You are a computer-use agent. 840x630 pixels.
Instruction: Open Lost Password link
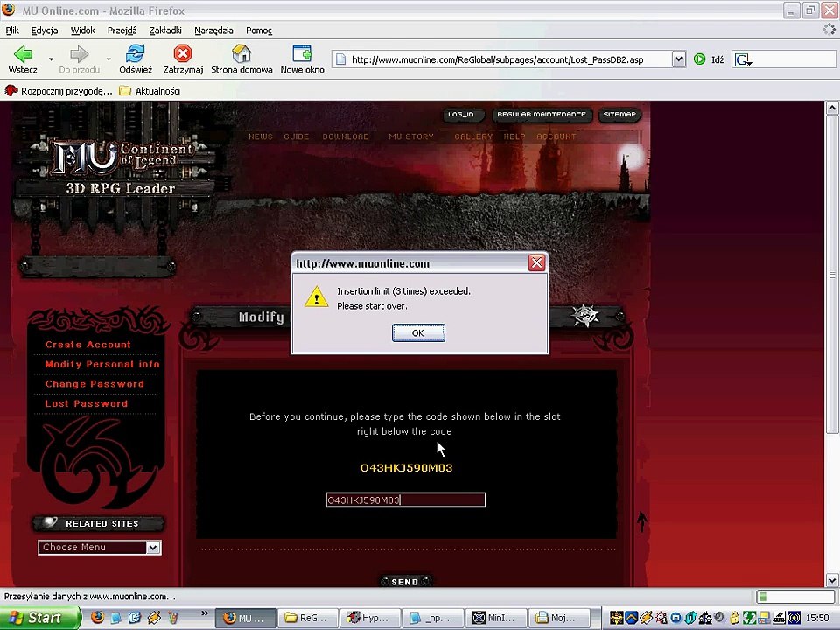coord(87,403)
